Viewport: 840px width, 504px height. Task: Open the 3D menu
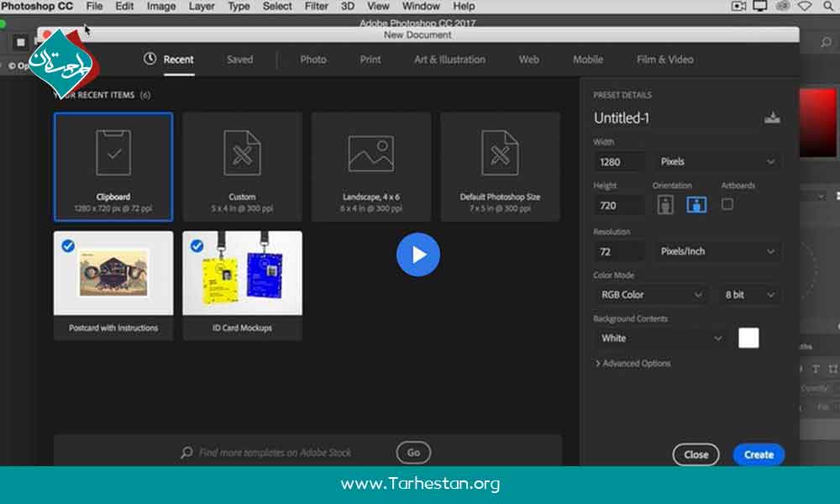click(348, 7)
